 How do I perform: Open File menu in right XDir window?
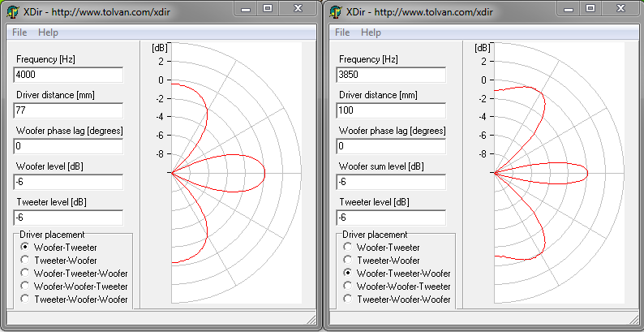coord(342,32)
